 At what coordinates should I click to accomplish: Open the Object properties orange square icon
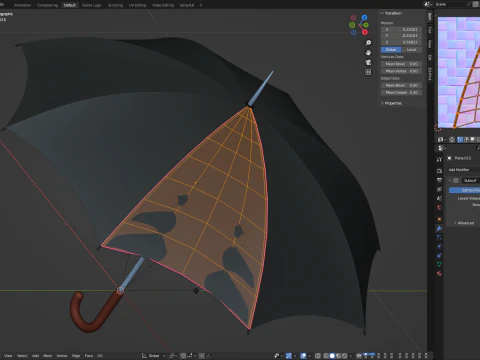[439, 219]
